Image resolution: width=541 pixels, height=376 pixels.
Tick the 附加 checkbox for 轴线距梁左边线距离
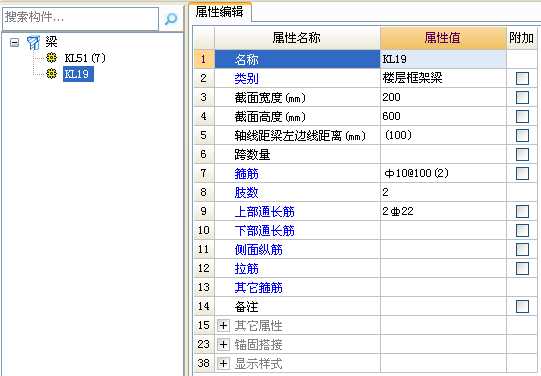pos(522,136)
